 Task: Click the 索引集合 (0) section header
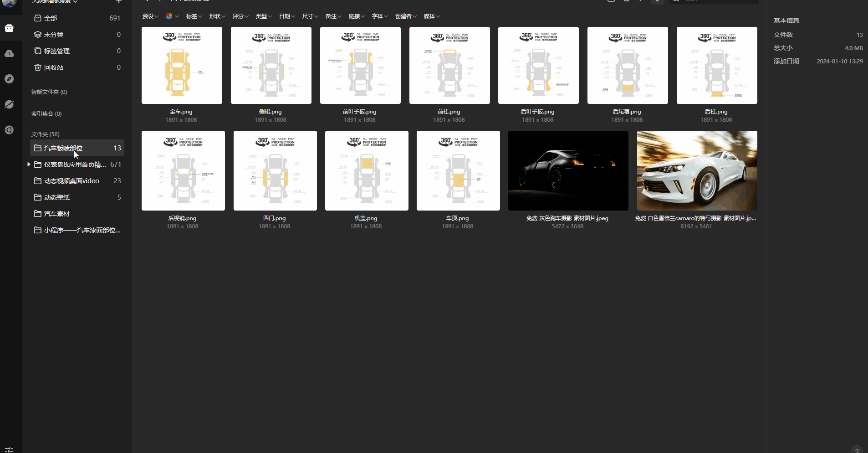click(46, 114)
